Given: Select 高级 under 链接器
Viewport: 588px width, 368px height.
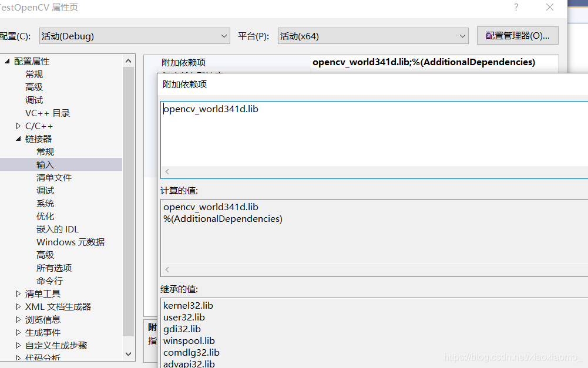Looking at the screenshot, I should [x=45, y=255].
